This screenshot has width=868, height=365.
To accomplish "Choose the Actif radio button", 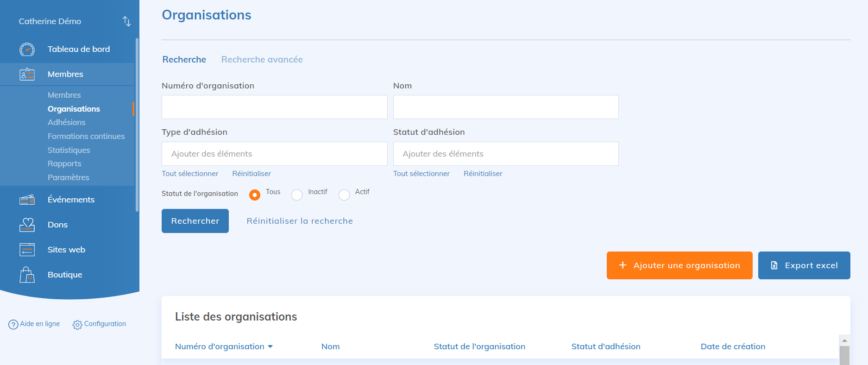I will click(344, 195).
